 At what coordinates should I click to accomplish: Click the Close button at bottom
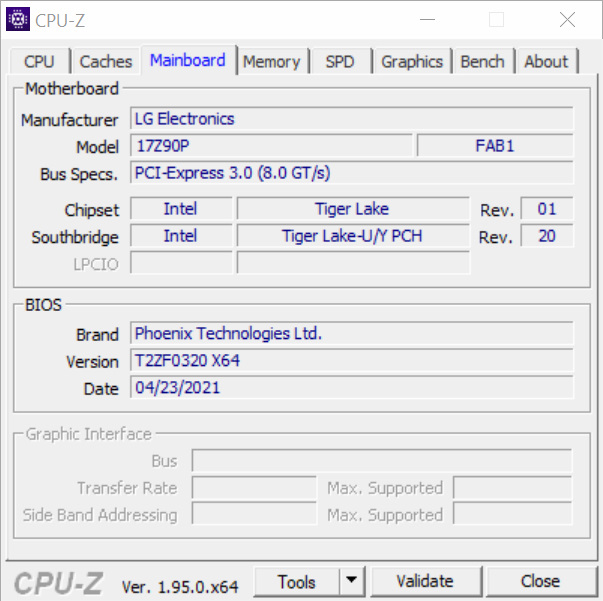(541, 581)
